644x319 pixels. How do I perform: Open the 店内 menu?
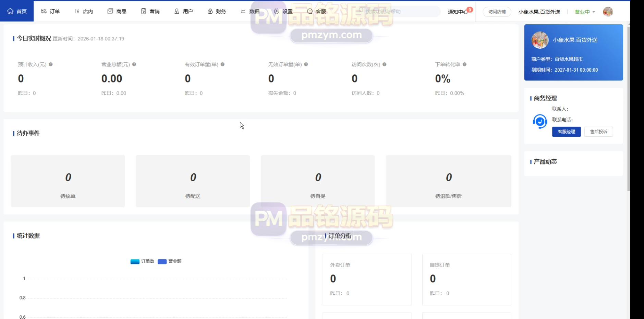[84, 11]
